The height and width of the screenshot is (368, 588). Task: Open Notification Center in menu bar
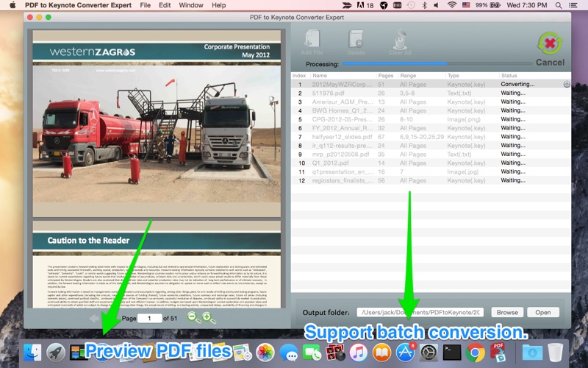(573, 5)
